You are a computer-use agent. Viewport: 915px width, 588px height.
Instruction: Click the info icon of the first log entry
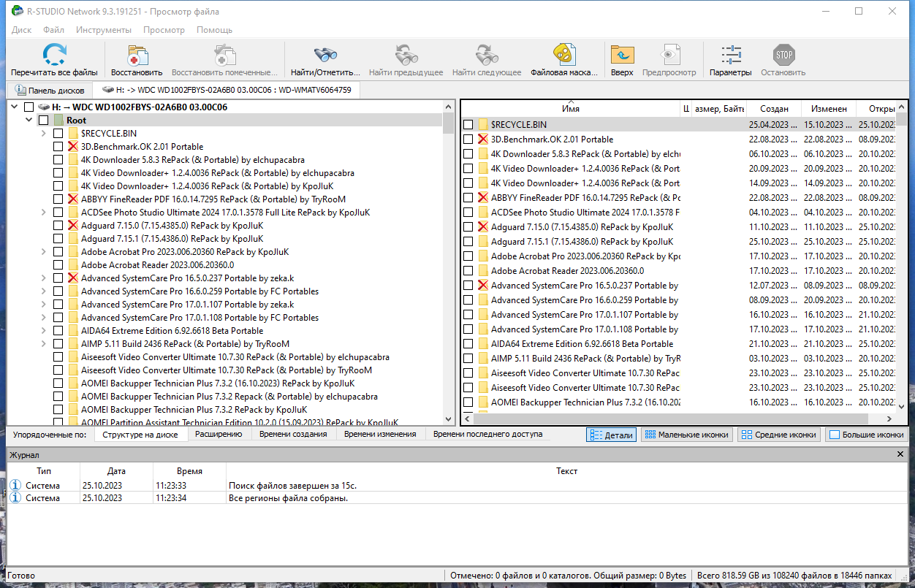tap(16, 486)
